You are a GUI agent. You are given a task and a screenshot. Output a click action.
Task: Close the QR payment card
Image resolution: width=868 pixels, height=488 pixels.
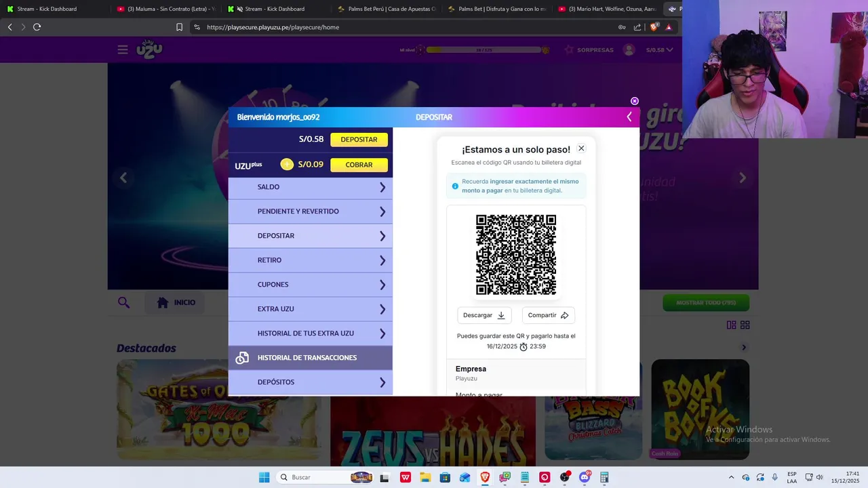[581, 148]
